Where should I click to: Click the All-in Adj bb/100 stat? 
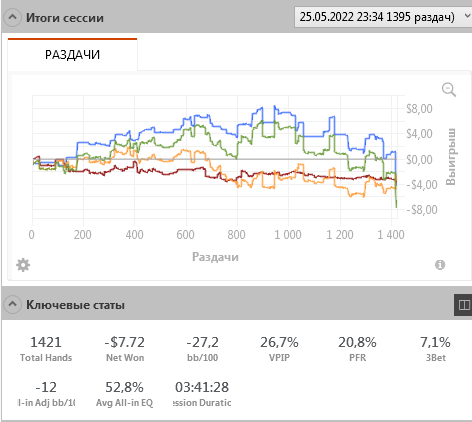tap(46, 394)
